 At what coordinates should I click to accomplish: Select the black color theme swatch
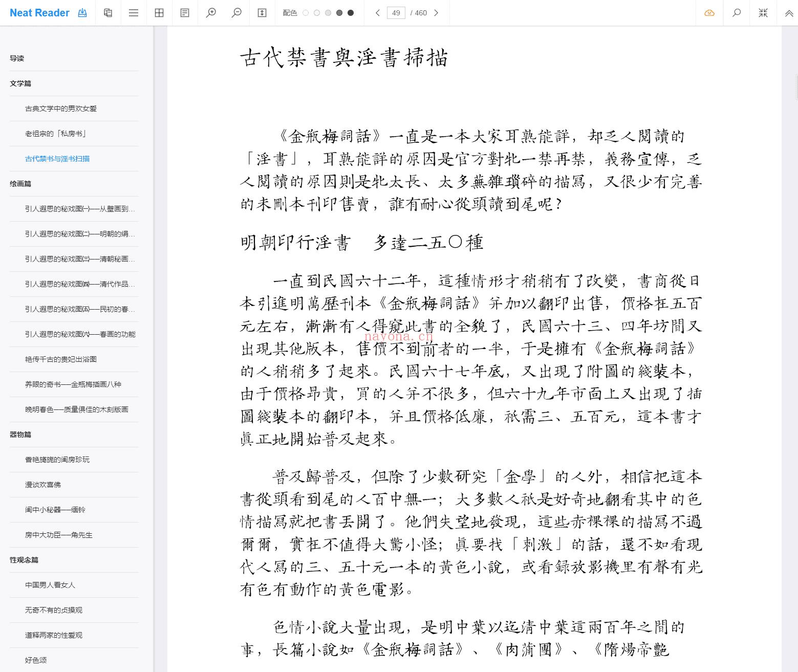[x=351, y=13]
